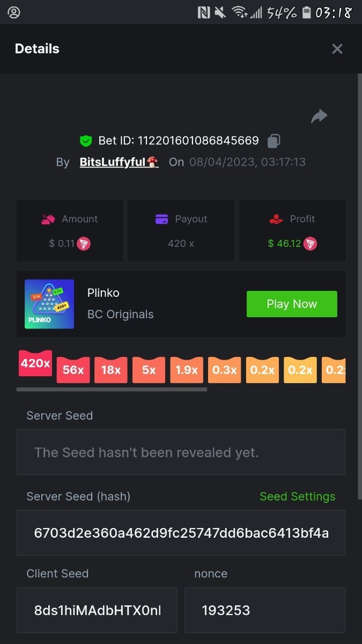The width and height of the screenshot is (362, 644).
Task: Click the multiplier list horizontal scrollbar
Action: (x=112, y=390)
